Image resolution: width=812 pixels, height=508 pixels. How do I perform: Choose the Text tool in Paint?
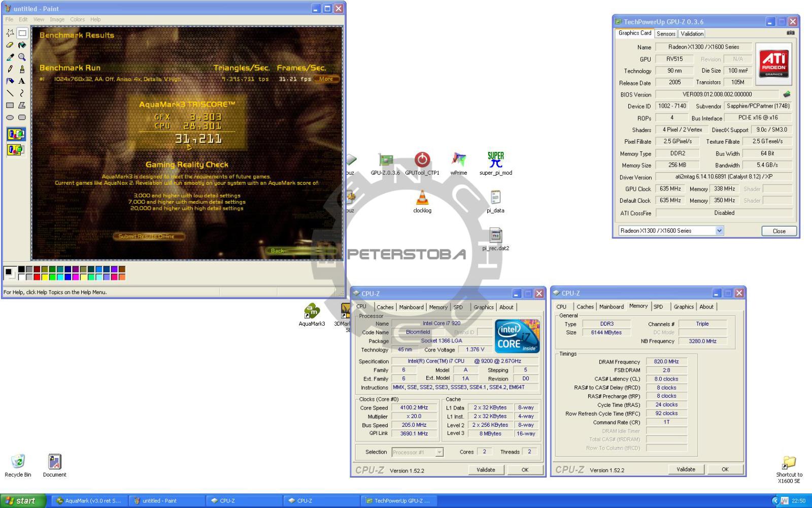click(22, 81)
